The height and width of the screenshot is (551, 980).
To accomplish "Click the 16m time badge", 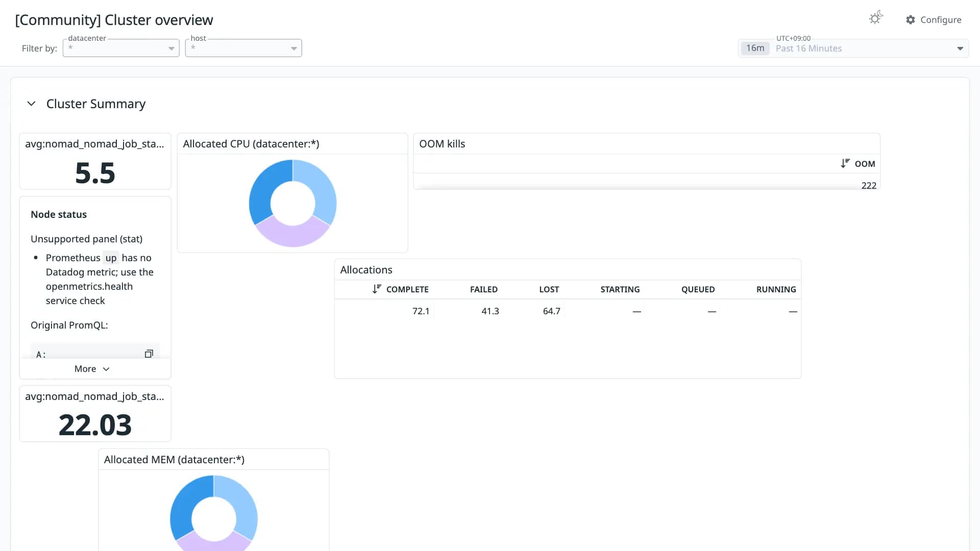I will [755, 48].
